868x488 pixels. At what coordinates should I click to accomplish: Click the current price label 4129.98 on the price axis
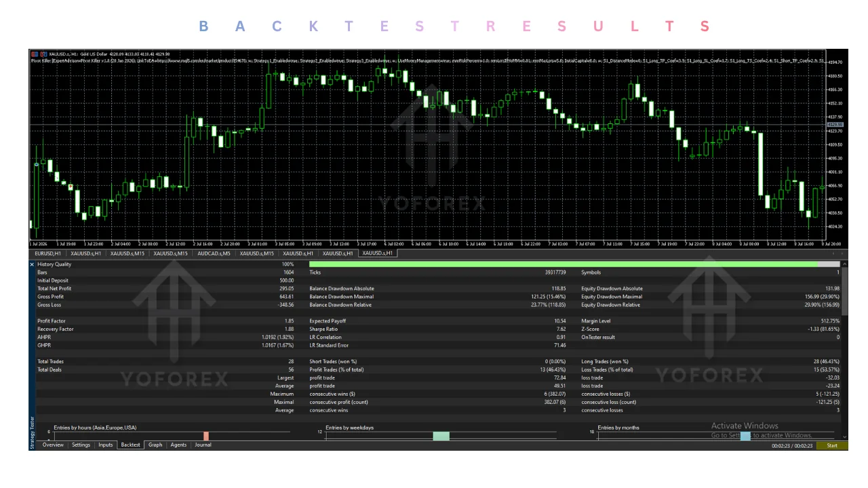pos(835,125)
